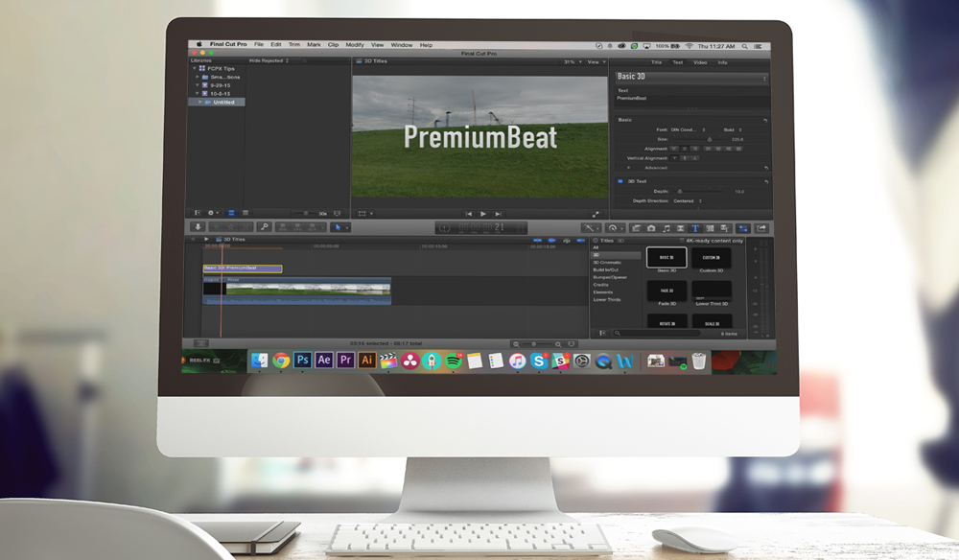Click the Share export icon
Viewport: 959px width, 560px height.
pyautogui.click(x=761, y=228)
